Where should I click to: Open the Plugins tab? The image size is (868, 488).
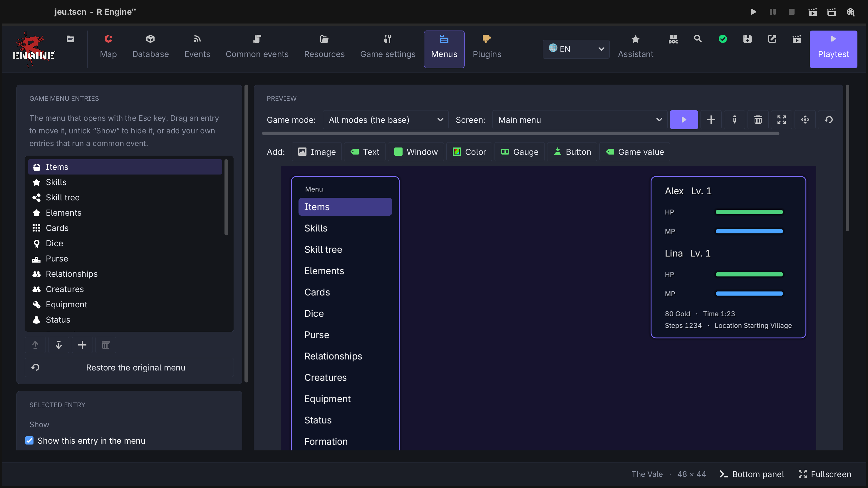click(x=487, y=49)
